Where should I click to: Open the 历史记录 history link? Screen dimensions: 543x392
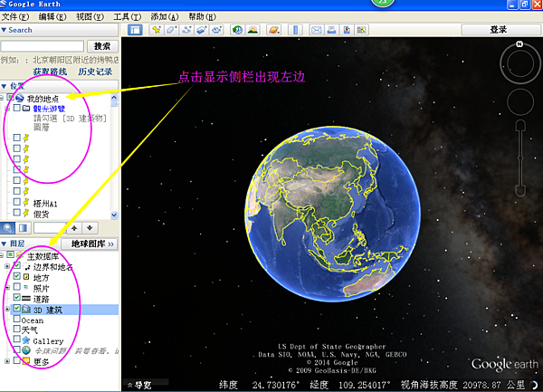click(95, 72)
